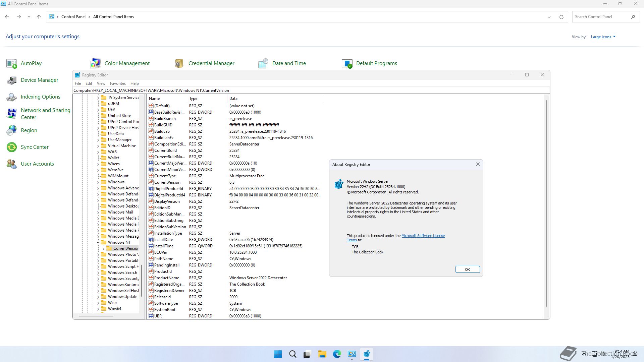
Task: Collapse the Windows NT registry key
Action: [x=98, y=242]
